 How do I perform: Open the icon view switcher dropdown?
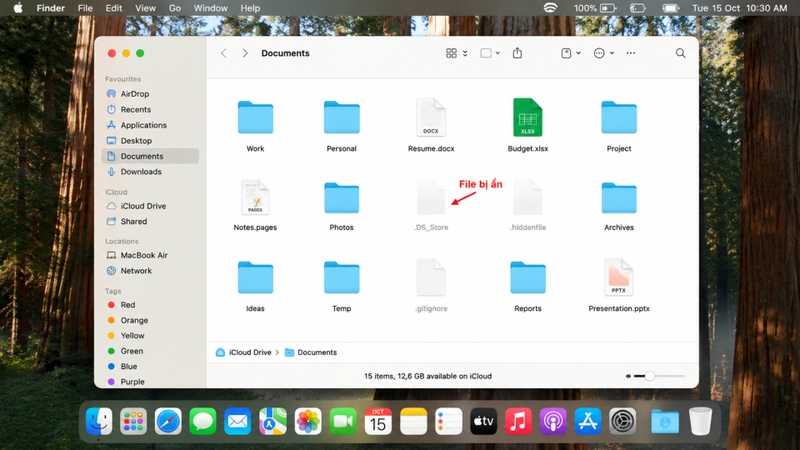pyautogui.click(x=457, y=53)
